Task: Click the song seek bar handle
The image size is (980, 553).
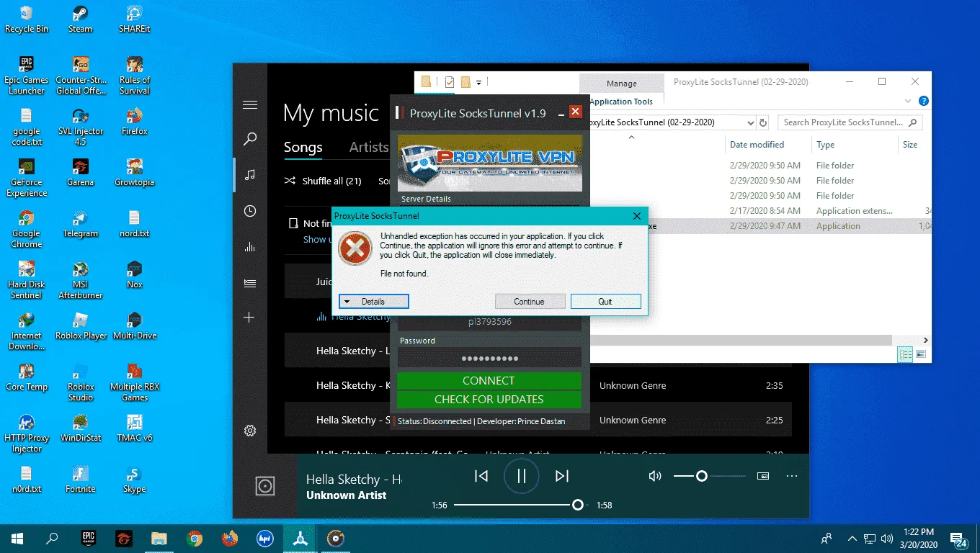Action: (577, 505)
